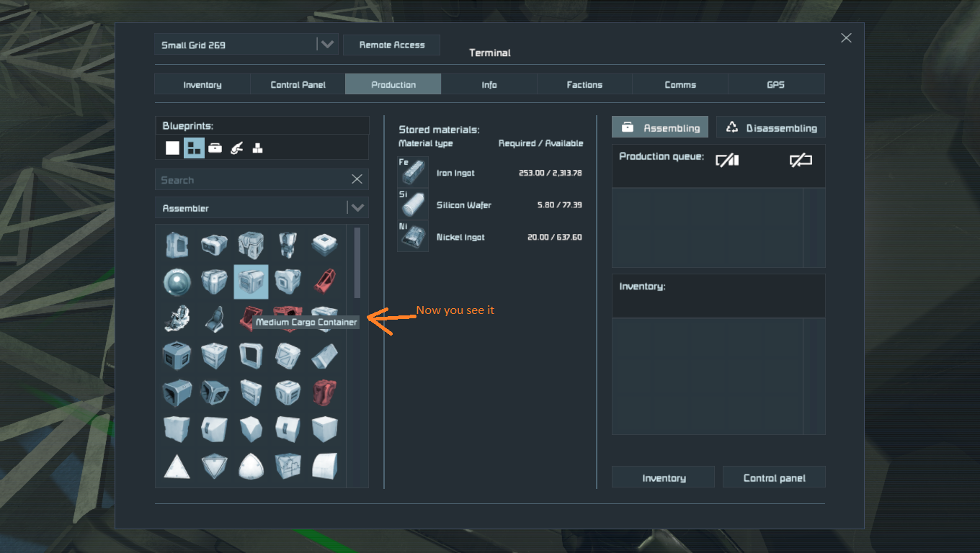The image size is (980, 553).
Task: Click the value 20.00 / 637.60
Action: pos(555,237)
